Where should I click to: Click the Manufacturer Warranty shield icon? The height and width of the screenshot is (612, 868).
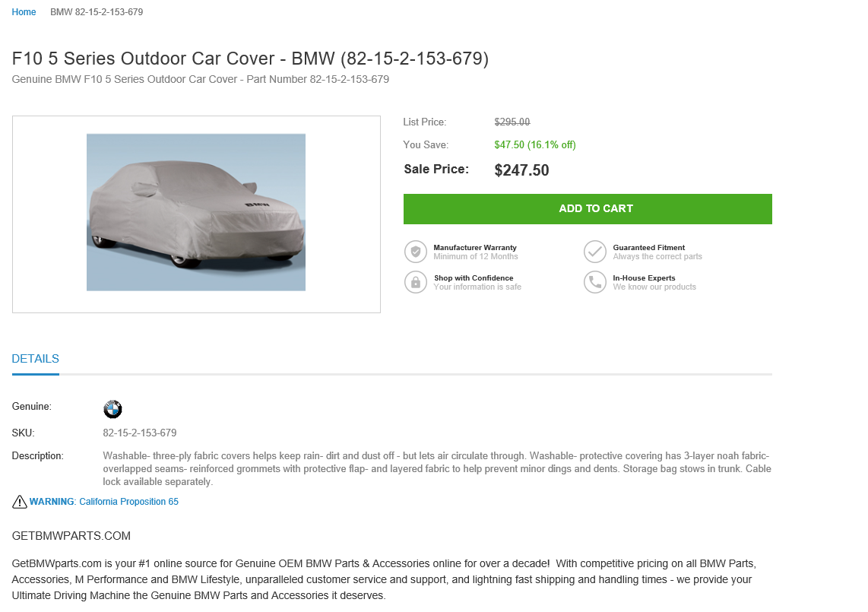pyautogui.click(x=416, y=252)
